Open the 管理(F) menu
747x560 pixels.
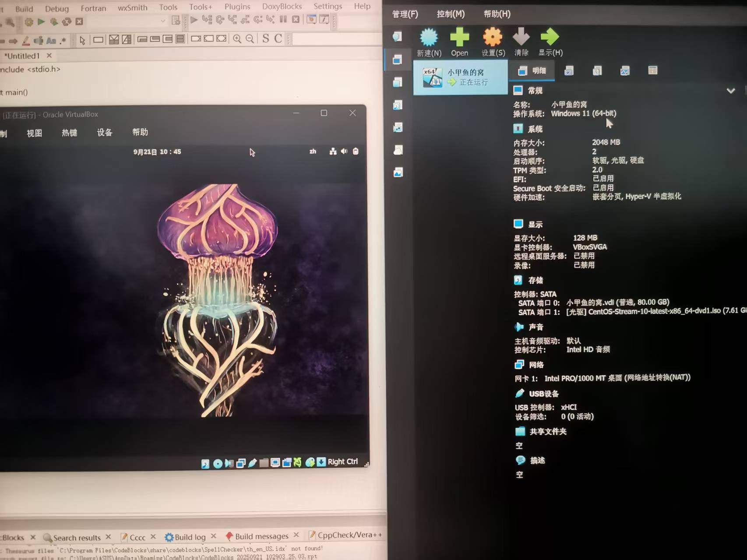[x=405, y=14]
